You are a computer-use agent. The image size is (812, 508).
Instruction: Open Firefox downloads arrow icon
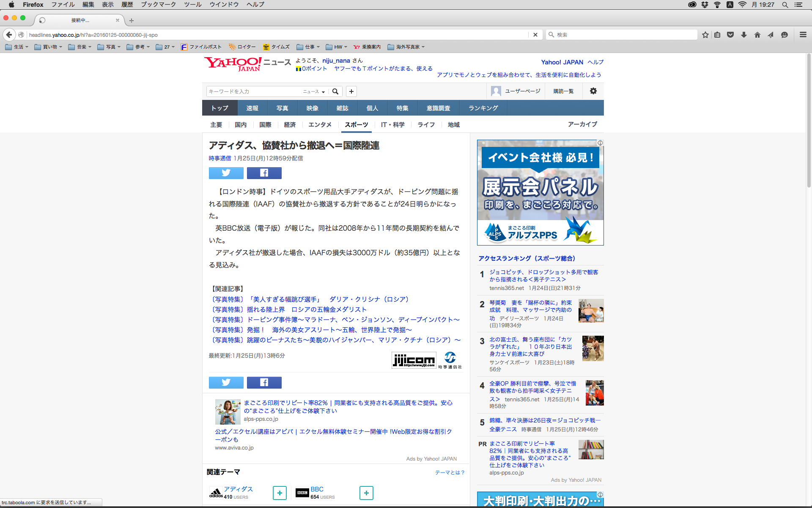pos(744,35)
